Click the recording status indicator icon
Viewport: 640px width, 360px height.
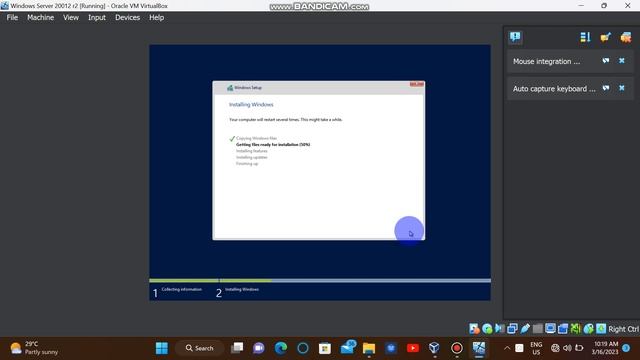(563, 329)
